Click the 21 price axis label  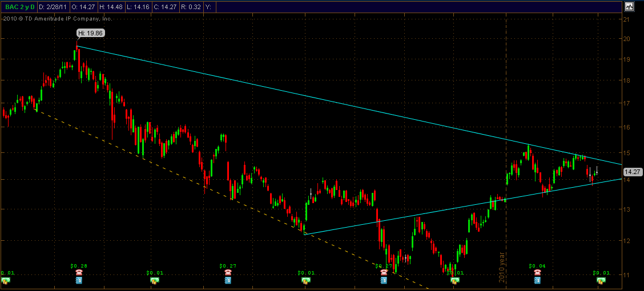click(626, 19)
